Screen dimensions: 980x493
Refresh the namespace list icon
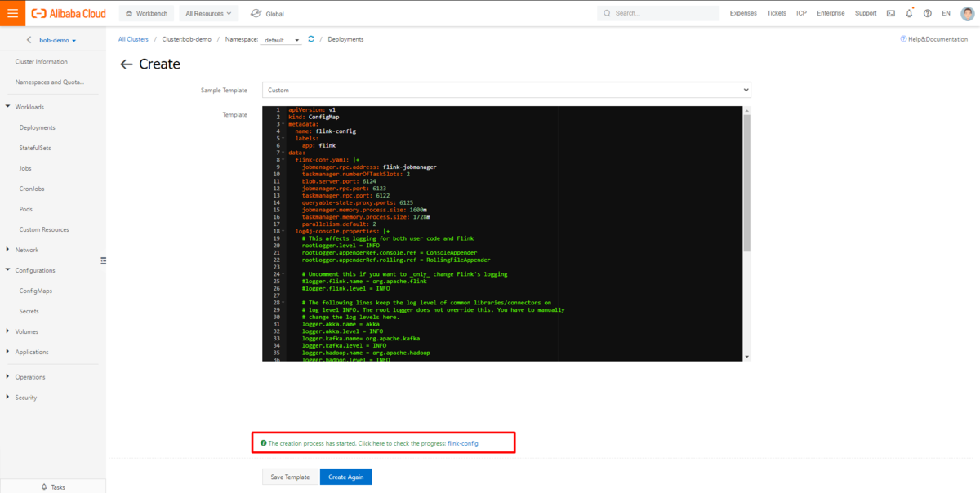pos(311,39)
